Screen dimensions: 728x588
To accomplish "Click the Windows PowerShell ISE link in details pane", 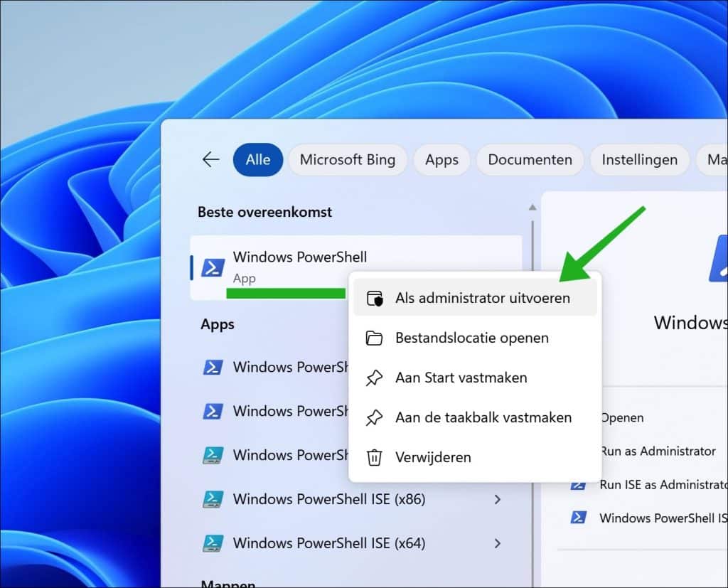I will coord(664,518).
